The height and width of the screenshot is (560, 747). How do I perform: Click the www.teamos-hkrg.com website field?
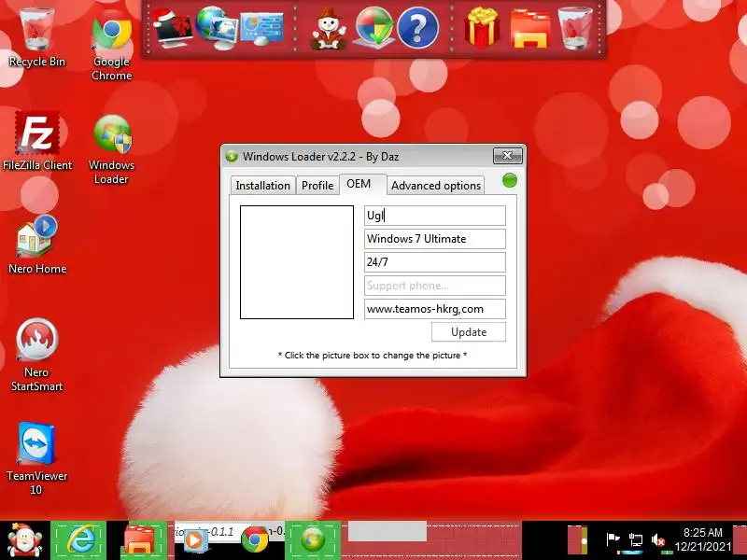pos(435,309)
